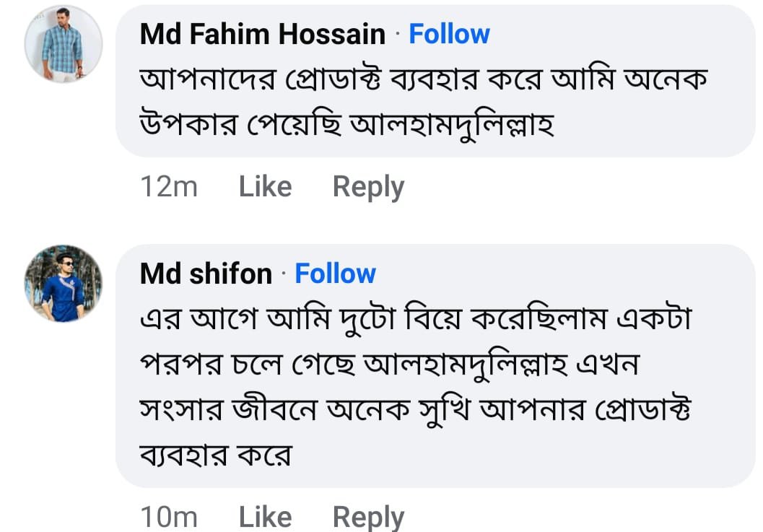Like Md shifon's comment

click(265, 517)
